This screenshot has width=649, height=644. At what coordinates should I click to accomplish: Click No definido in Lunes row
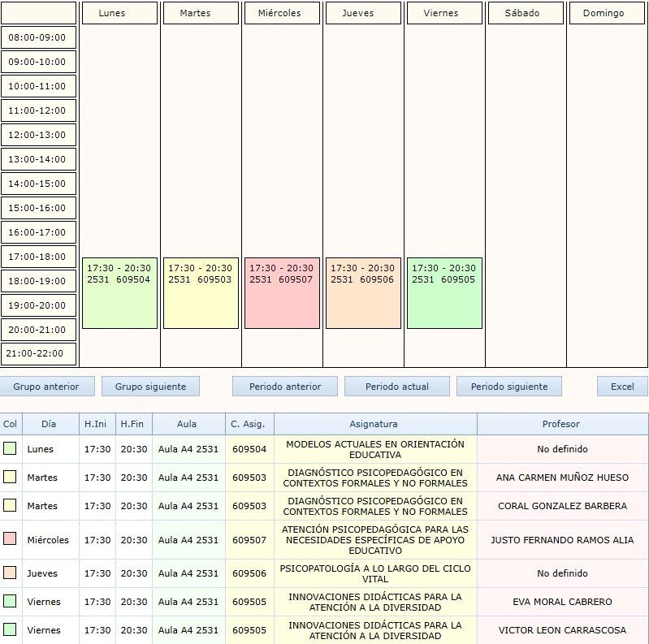(x=563, y=449)
